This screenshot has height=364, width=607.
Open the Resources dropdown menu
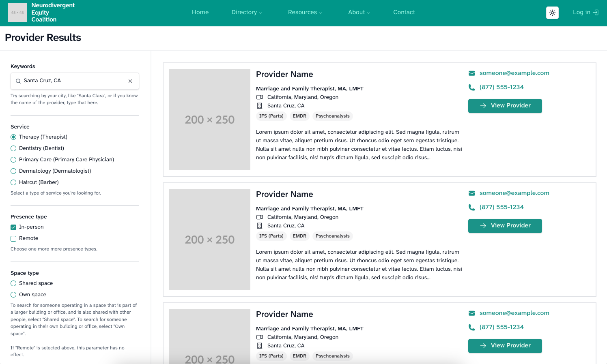tap(305, 13)
